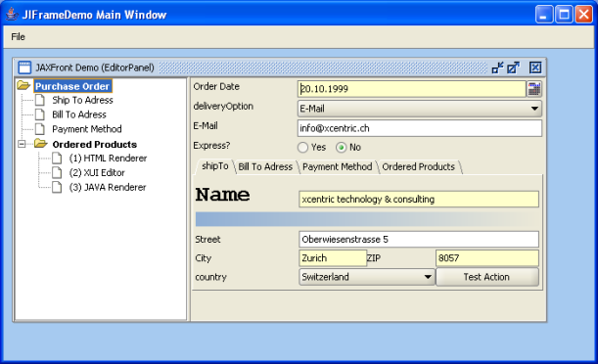Select Purchase Order in the tree
This screenshot has height=364, width=598.
(72, 86)
